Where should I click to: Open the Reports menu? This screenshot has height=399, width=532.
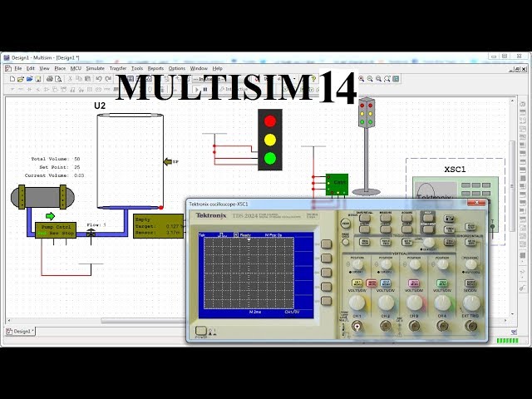click(x=155, y=68)
